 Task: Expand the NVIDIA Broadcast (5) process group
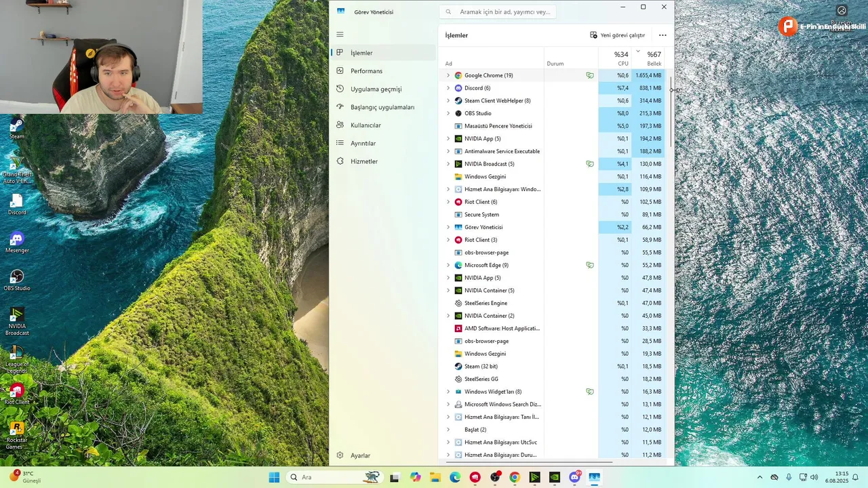pyautogui.click(x=448, y=164)
